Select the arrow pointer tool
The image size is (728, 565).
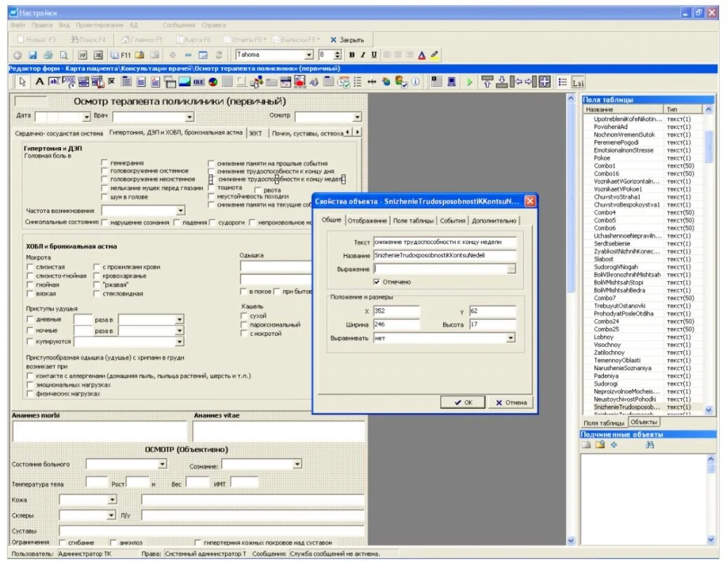[x=22, y=82]
